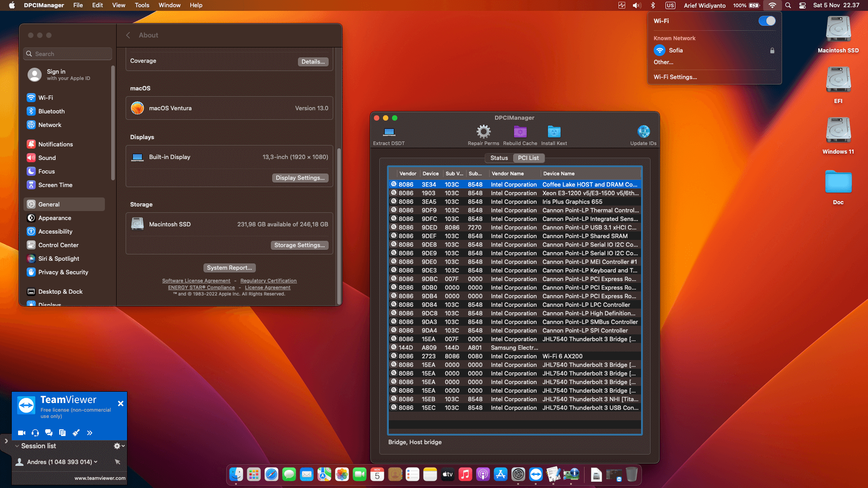Choose Other network in the Wi-Fi menu
This screenshot has height=488, width=868.
pos(663,62)
